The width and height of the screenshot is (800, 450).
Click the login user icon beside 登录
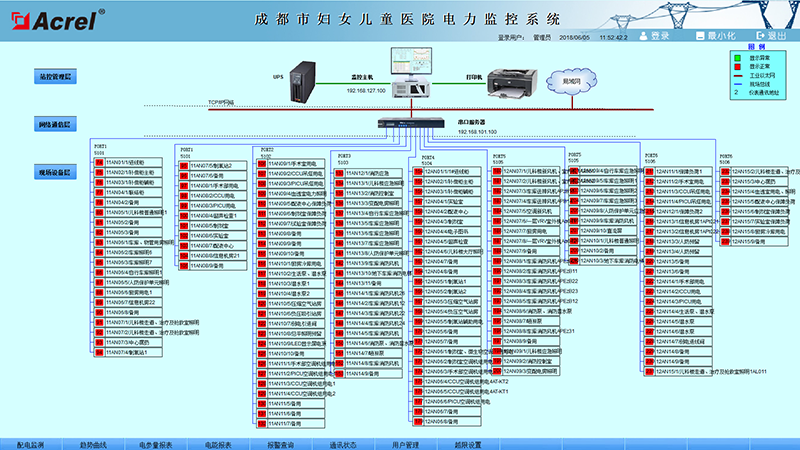[643, 36]
